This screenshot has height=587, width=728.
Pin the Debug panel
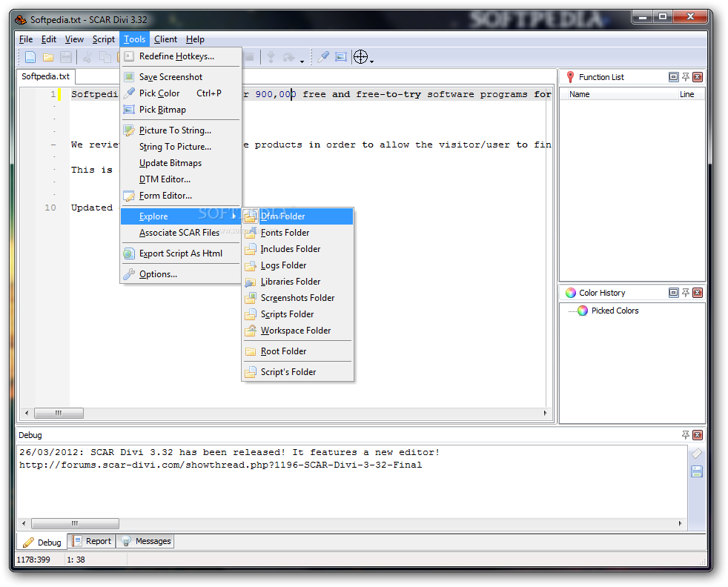(685, 435)
